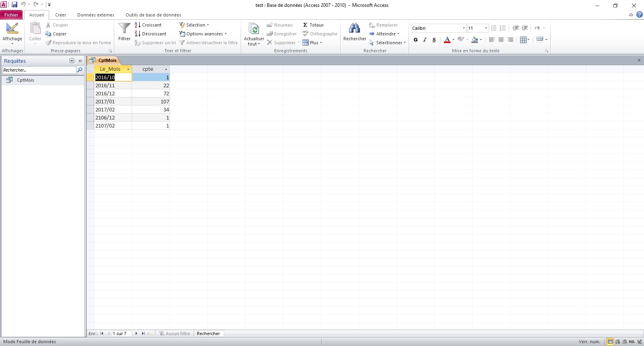Open Rechercher binoculars icon
The image size is (644, 346).
pyautogui.click(x=355, y=29)
